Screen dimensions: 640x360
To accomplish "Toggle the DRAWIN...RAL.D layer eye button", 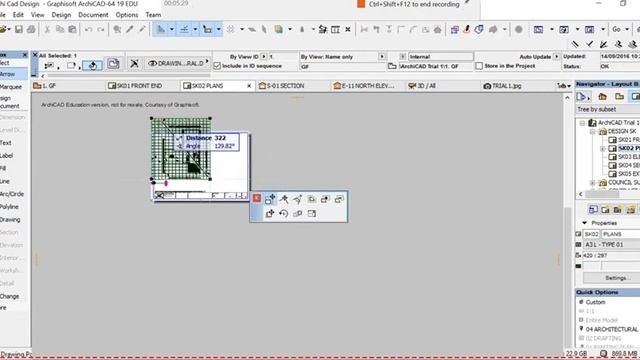I will 177,63.
